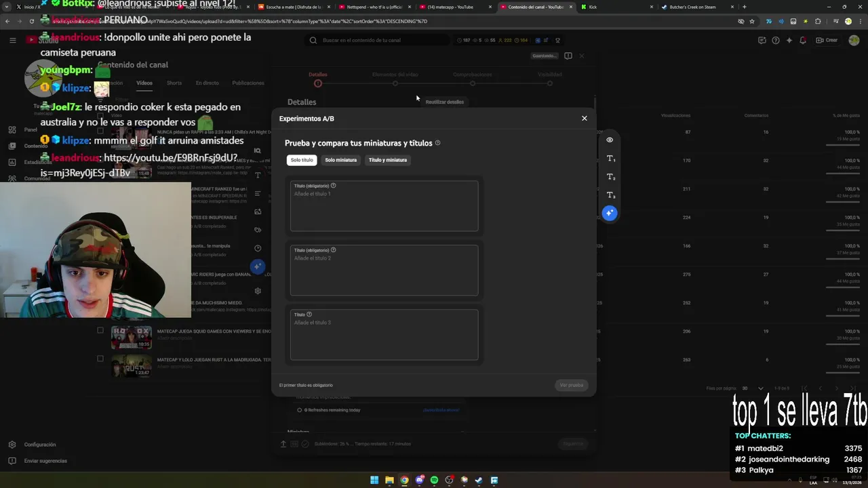This screenshot has height=488, width=868.
Task: Click the Añade el título 2 field
Action: (x=384, y=270)
